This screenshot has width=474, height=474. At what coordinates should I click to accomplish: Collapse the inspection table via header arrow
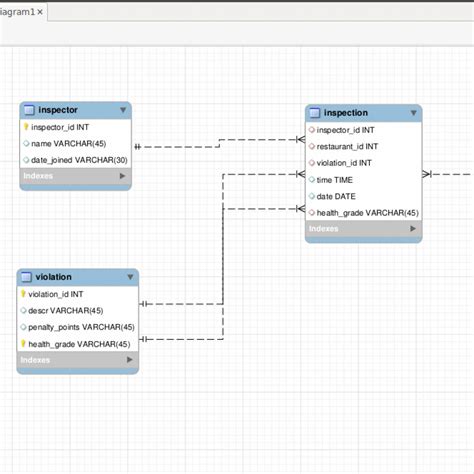(x=414, y=113)
